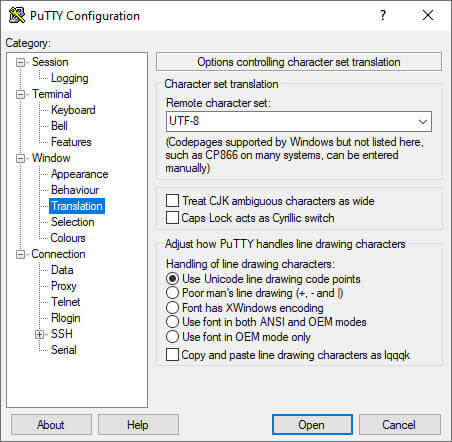The width and height of the screenshot is (452, 442).
Task: Enable Treat CJK ambiguous characters as wide
Action: point(172,201)
